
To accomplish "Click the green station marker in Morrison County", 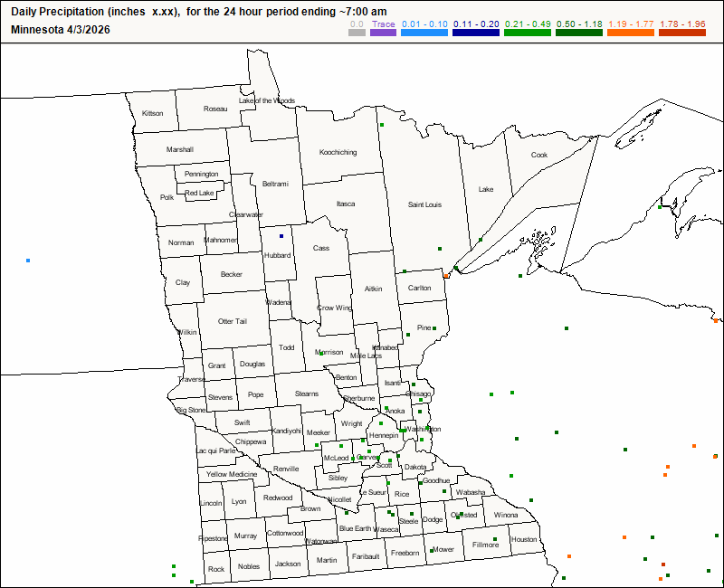I will [x=322, y=353].
